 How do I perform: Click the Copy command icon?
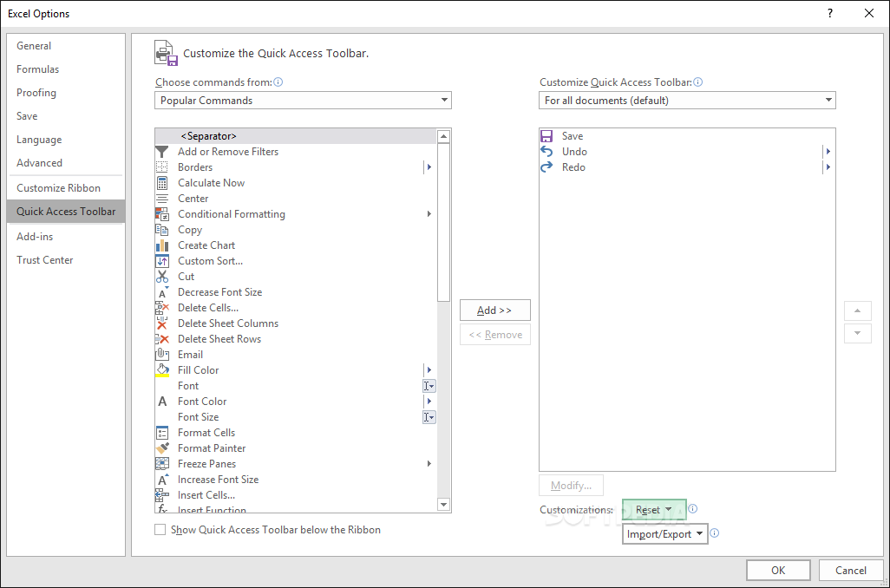coord(162,229)
